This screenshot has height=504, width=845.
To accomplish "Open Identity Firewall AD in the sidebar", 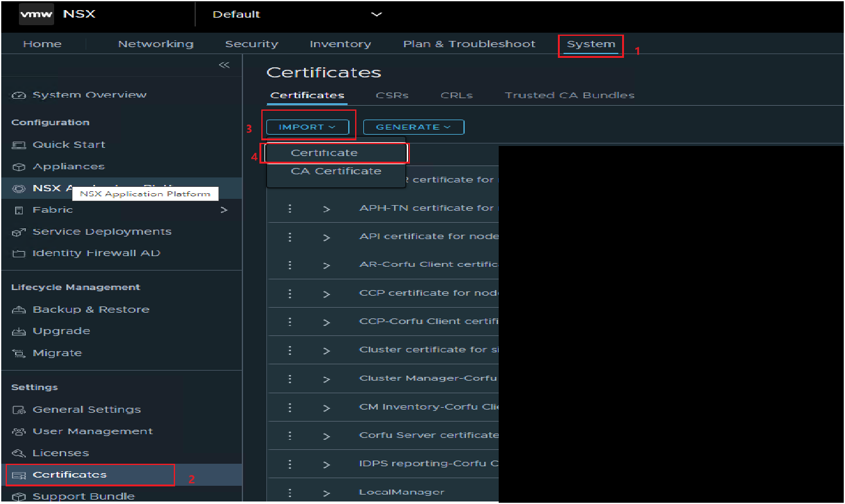I will tap(96, 253).
